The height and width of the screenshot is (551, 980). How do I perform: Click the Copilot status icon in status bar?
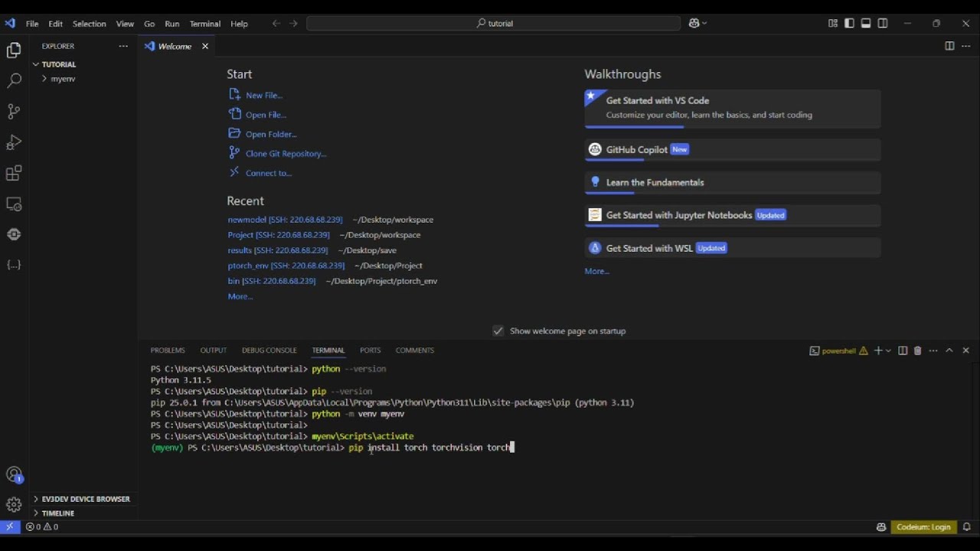coord(881,527)
